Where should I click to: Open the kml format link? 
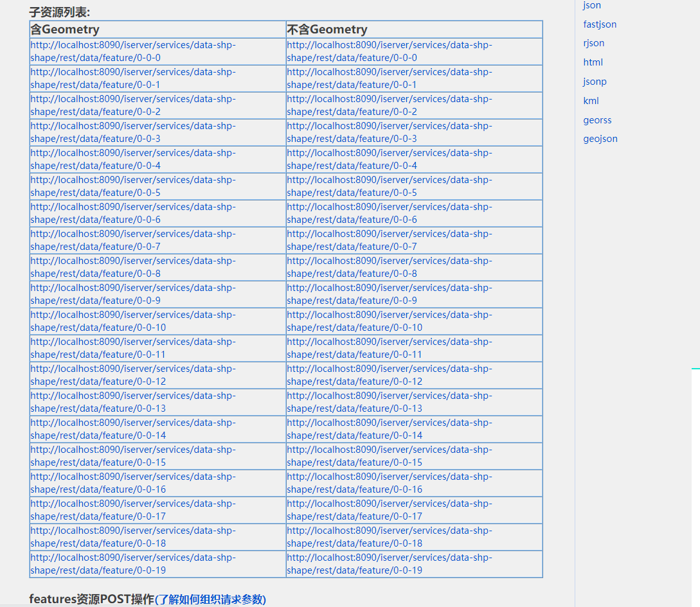tap(591, 101)
